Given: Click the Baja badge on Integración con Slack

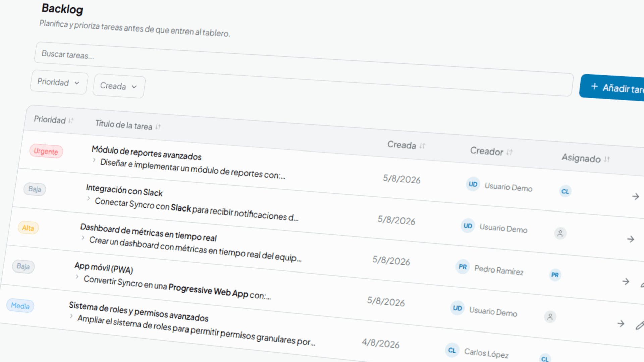Looking at the screenshot, I should click(35, 189).
